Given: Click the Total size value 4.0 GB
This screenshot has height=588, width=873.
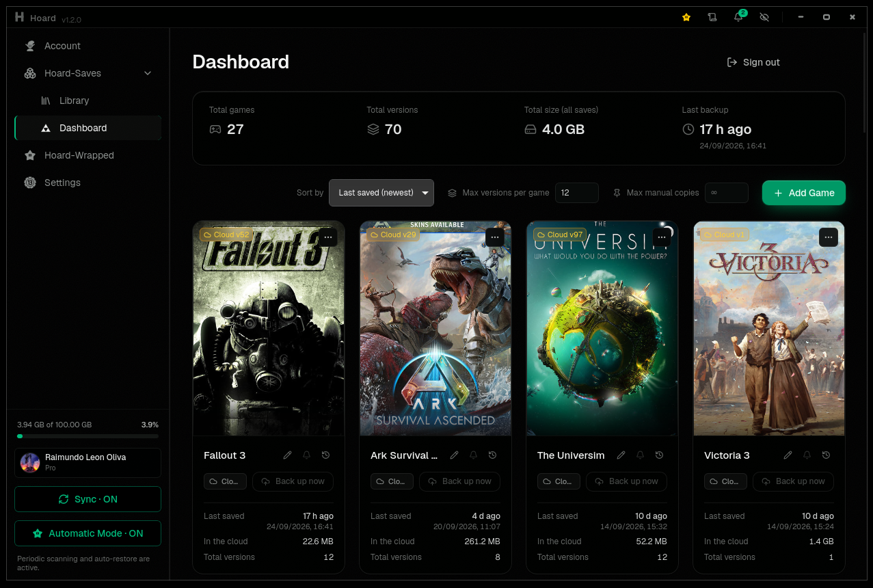Looking at the screenshot, I should [563, 129].
